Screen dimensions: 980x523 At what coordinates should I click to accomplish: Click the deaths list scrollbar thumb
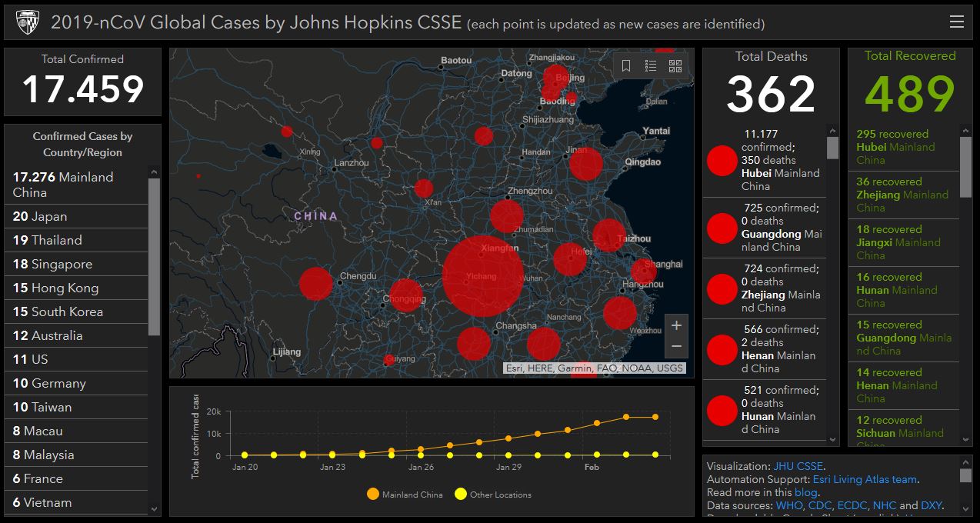click(832, 148)
